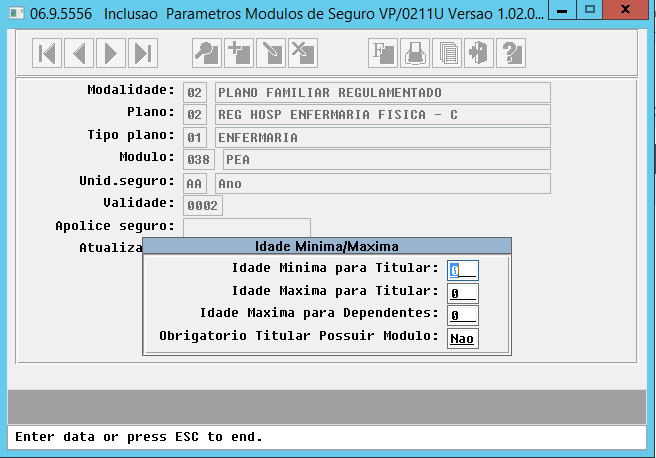Click the PEA module description field
This screenshot has height=458, width=656.
pos(387,160)
